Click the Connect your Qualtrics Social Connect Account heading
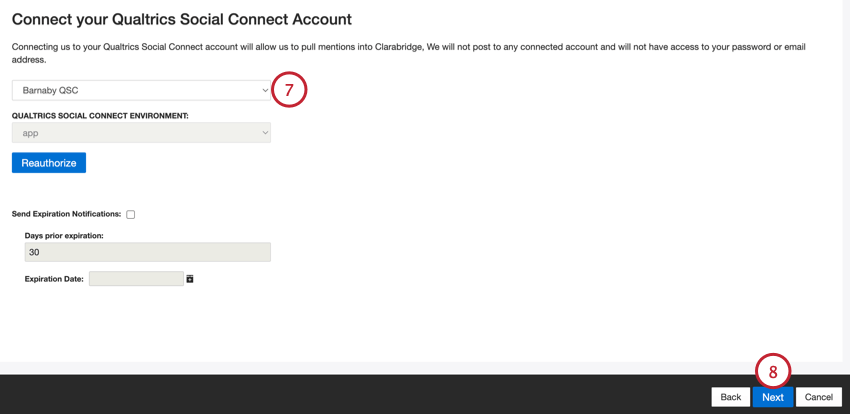 pos(181,19)
